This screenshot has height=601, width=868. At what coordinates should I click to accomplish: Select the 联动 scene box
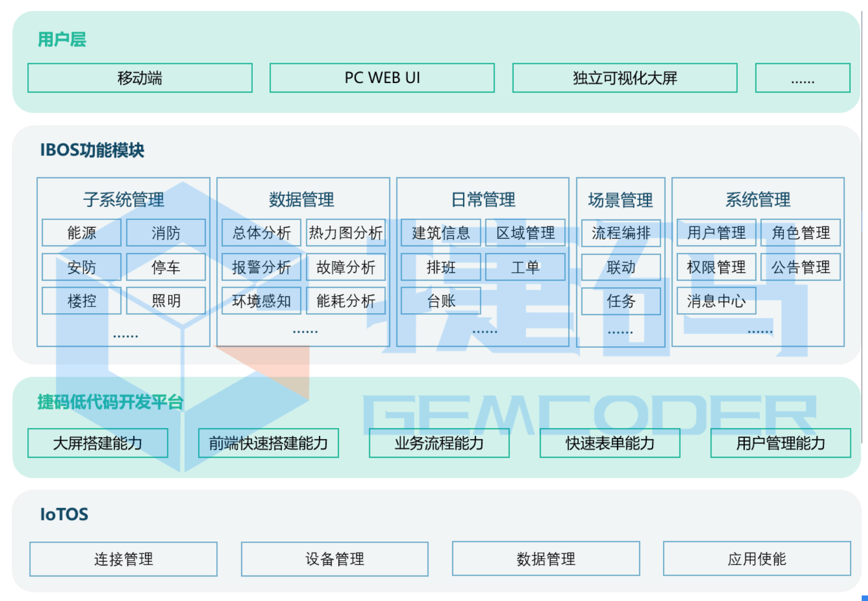[621, 267]
